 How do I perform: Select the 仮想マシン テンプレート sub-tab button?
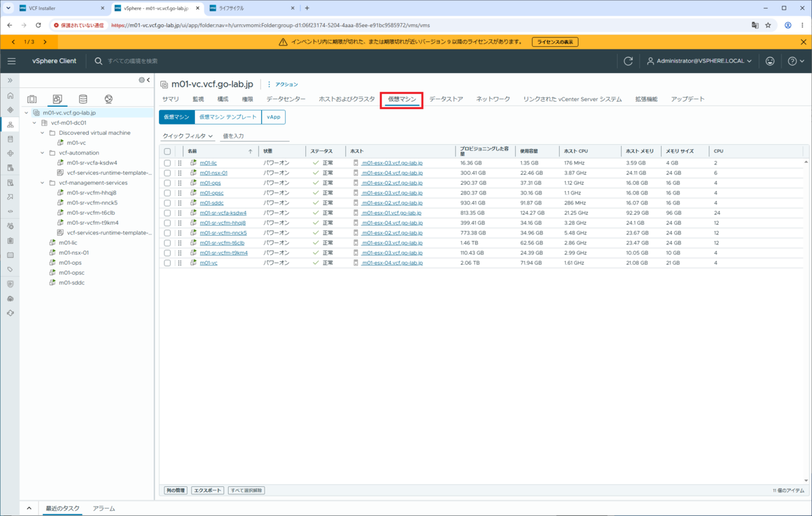228,117
